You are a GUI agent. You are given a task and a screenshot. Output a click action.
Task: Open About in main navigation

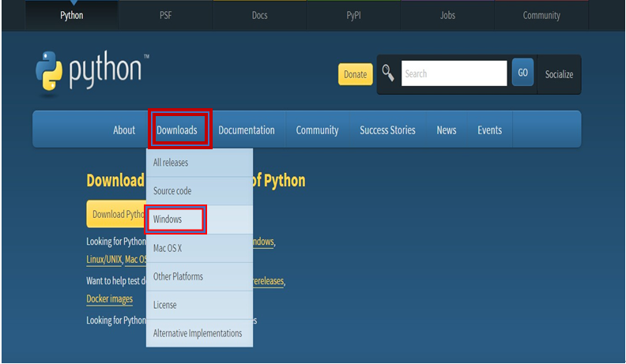tap(124, 130)
